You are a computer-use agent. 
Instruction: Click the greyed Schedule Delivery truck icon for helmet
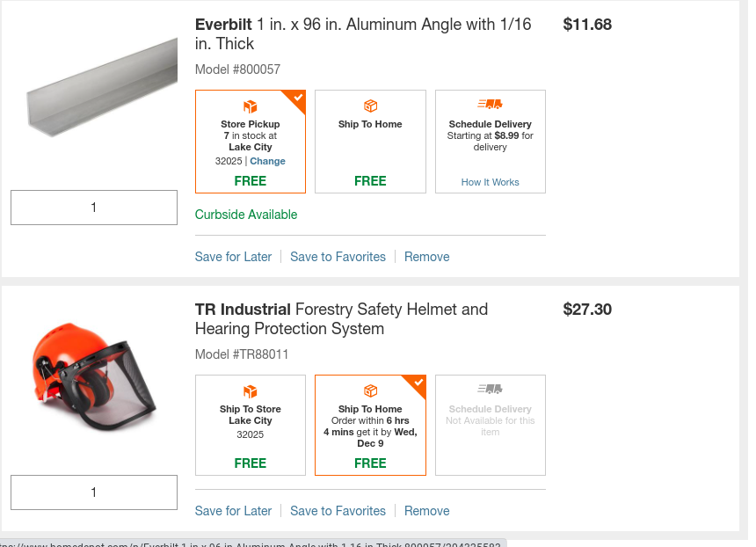[490, 389]
